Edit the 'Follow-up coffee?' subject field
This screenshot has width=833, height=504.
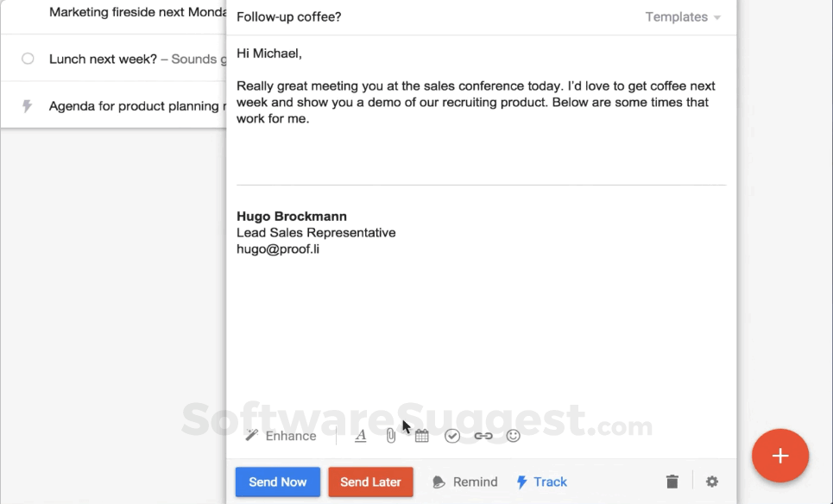pyautogui.click(x=432, y=17)
